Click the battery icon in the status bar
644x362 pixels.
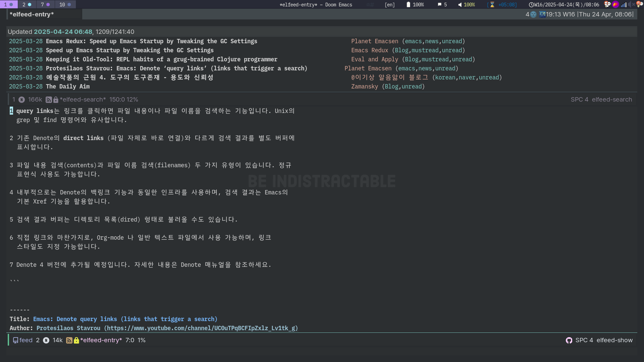pos(408,5)
